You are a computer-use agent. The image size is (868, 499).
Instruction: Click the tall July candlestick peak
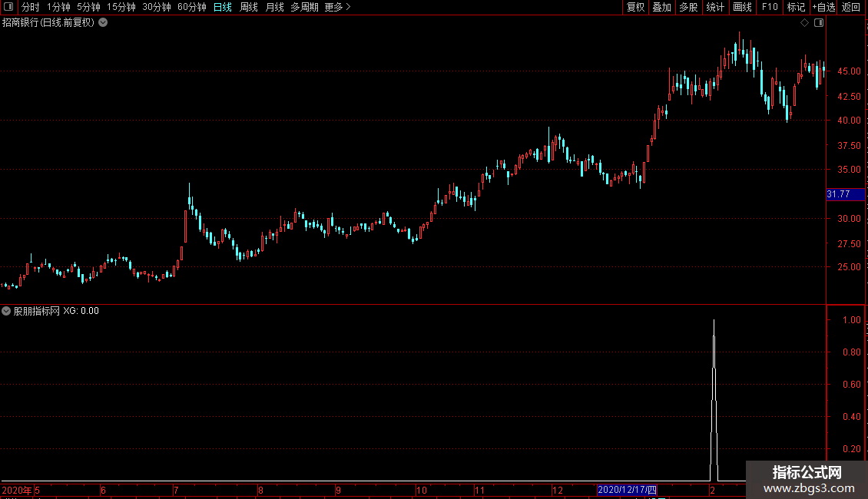pyautogui.click(x=189, y=196)
